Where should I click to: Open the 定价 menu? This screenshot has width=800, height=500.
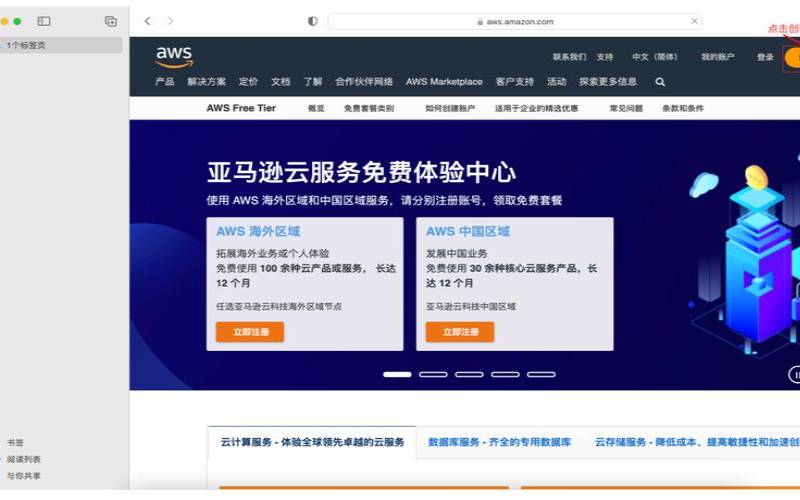248,82
